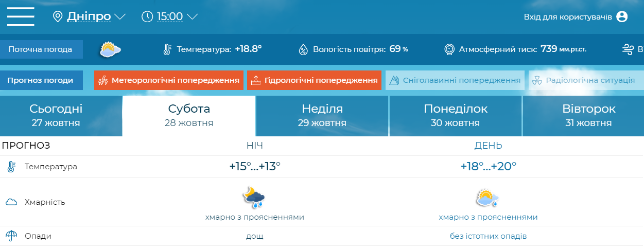Viewport: 644px width, 249px height.
Task: Open Метеорологічні попередження warnings
Action: [169, 80]
